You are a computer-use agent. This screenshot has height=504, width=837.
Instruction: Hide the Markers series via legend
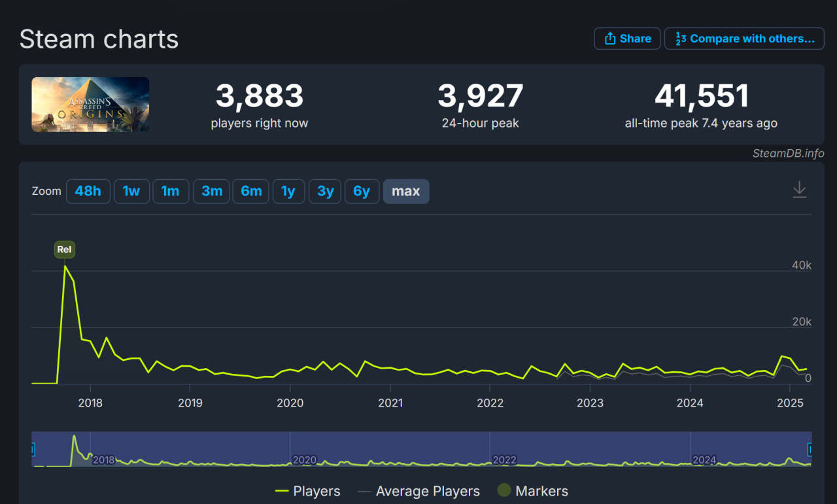[532, 491]
